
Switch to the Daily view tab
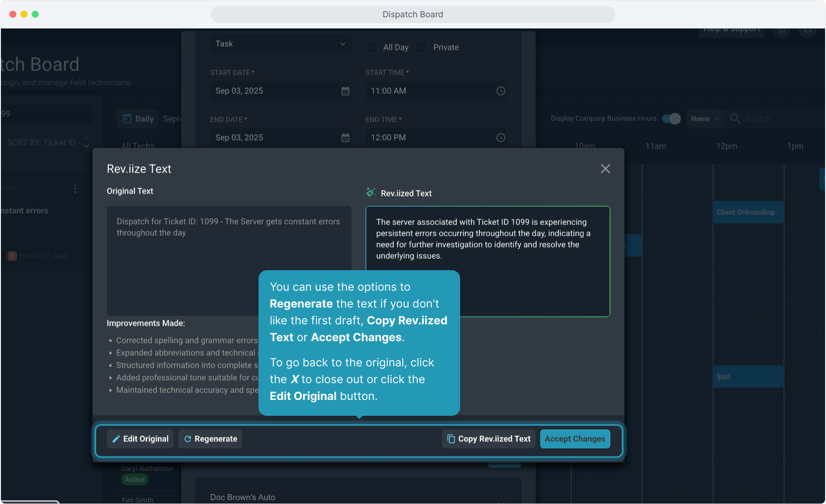click(138, 119)
